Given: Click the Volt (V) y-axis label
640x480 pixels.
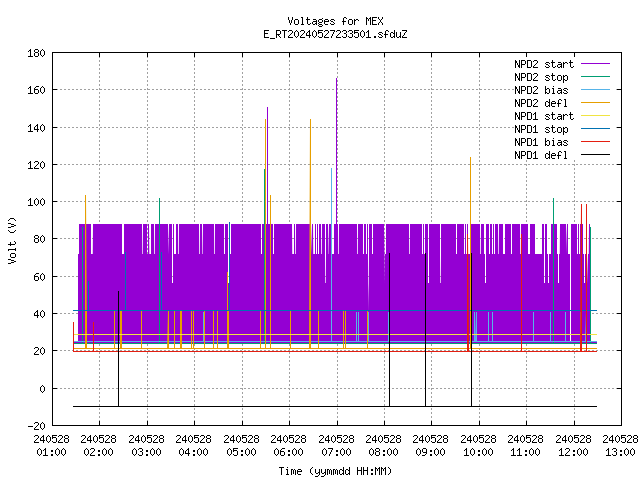Looking at the screenshot, I should [12, 240].
